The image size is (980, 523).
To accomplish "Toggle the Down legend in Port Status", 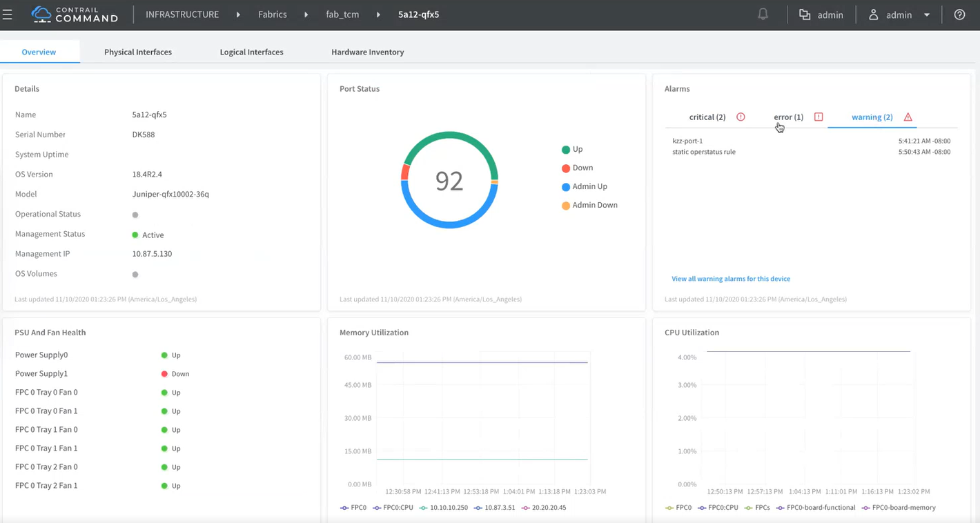I will 578,168.
